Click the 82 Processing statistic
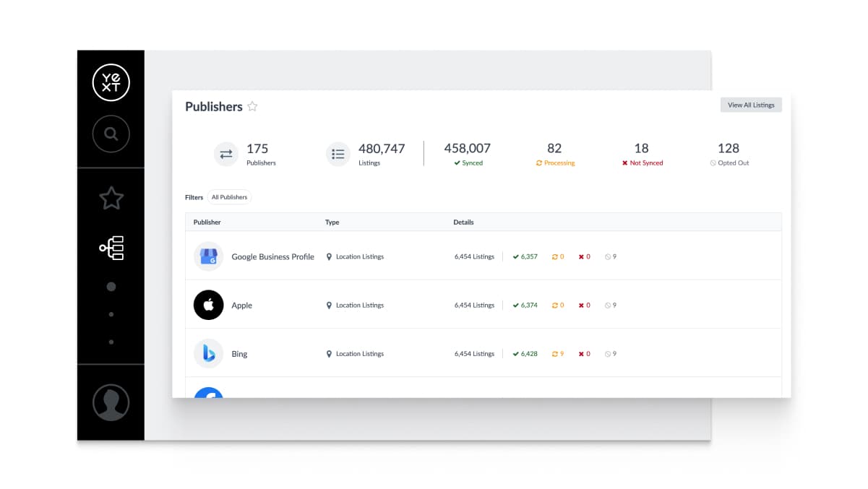The height and width of the screenshot is (489, 868). tap(554, 154)
